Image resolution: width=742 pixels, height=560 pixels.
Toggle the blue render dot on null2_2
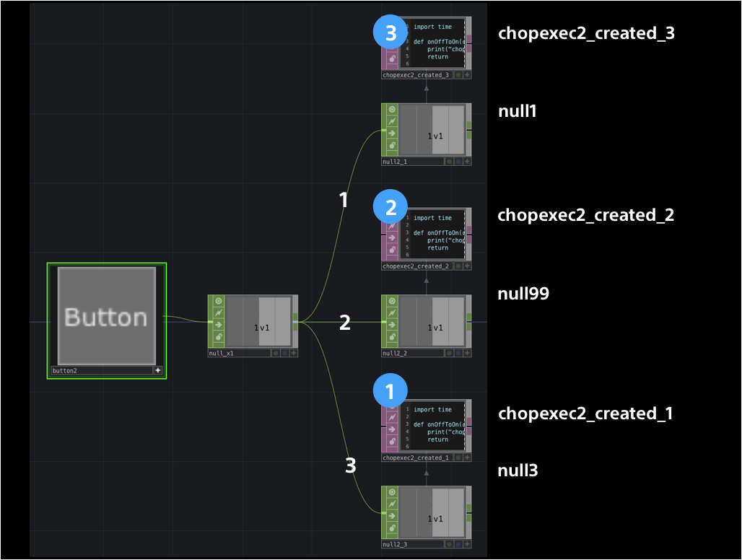[458, 353]
